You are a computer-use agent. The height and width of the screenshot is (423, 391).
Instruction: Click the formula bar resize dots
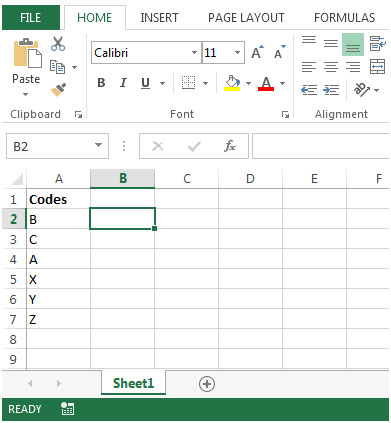click(124, 146)
